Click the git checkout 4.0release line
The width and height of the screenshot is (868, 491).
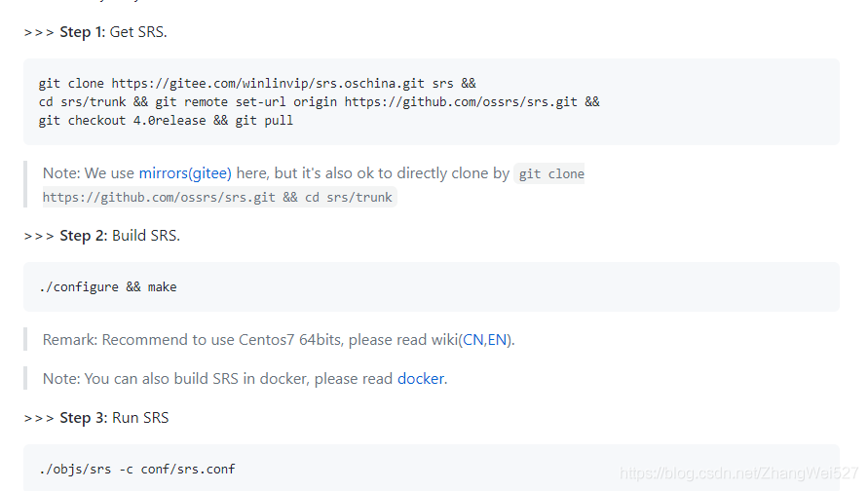coord(166,121)
